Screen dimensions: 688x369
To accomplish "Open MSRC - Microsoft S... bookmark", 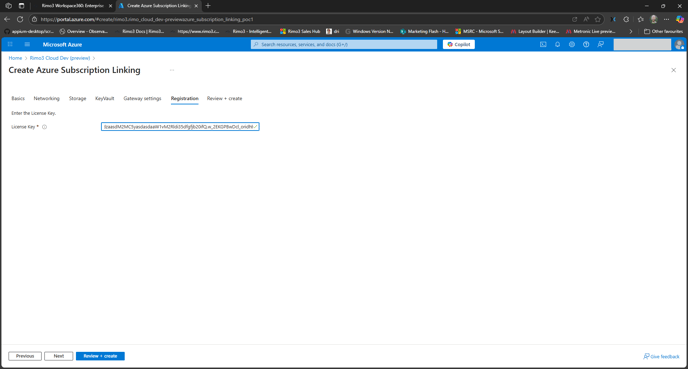I will [479, 32].
